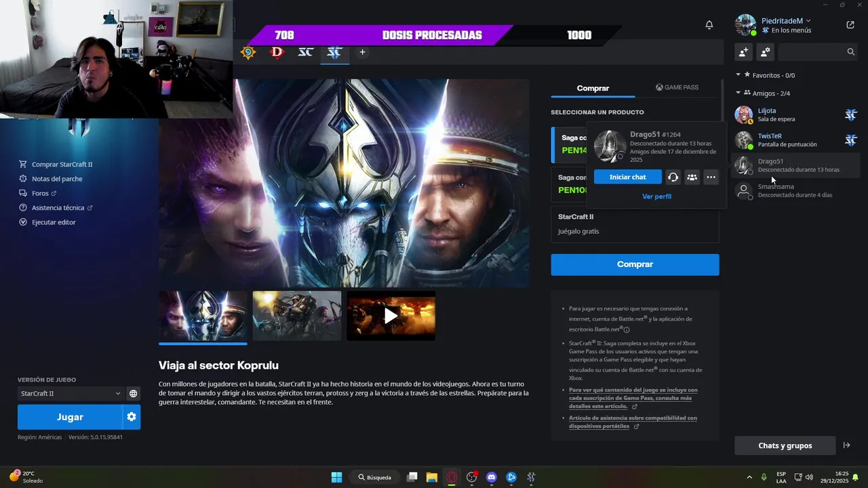
Task: Show the three heroes artwork thumbnail
Action: point(203,316)
